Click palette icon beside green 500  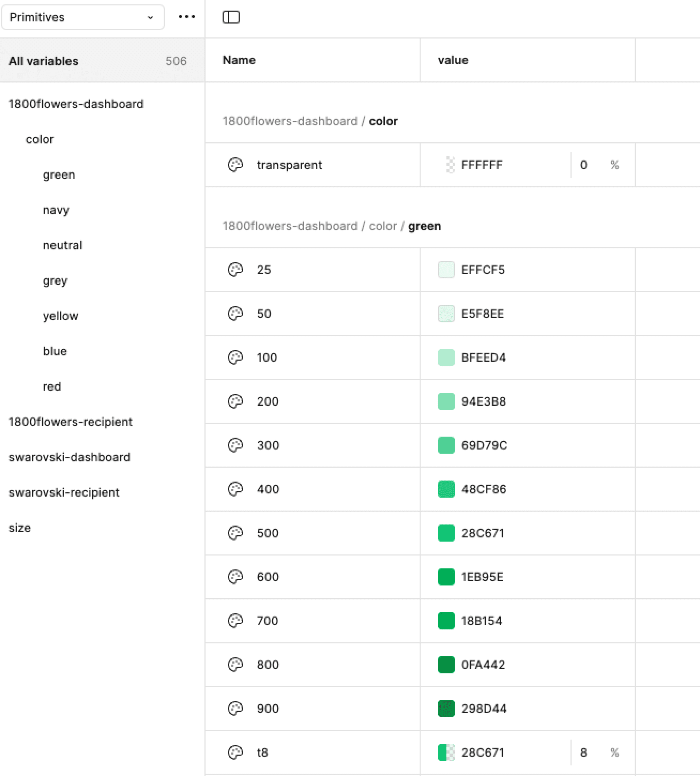(x=235, y=533)
